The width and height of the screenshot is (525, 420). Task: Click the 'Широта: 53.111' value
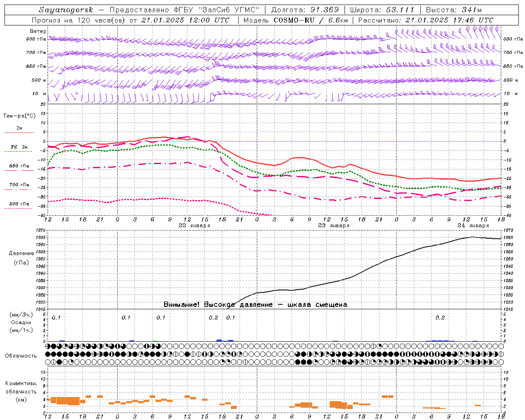coord(382,10)
